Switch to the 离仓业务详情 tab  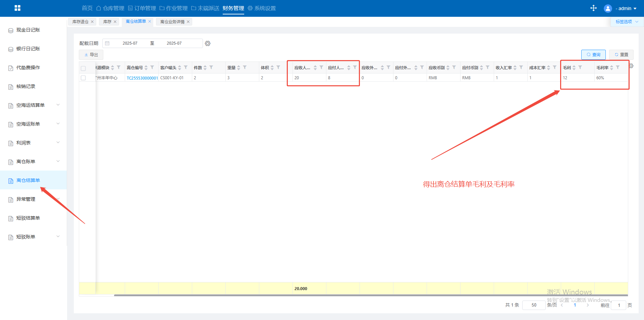172,22
